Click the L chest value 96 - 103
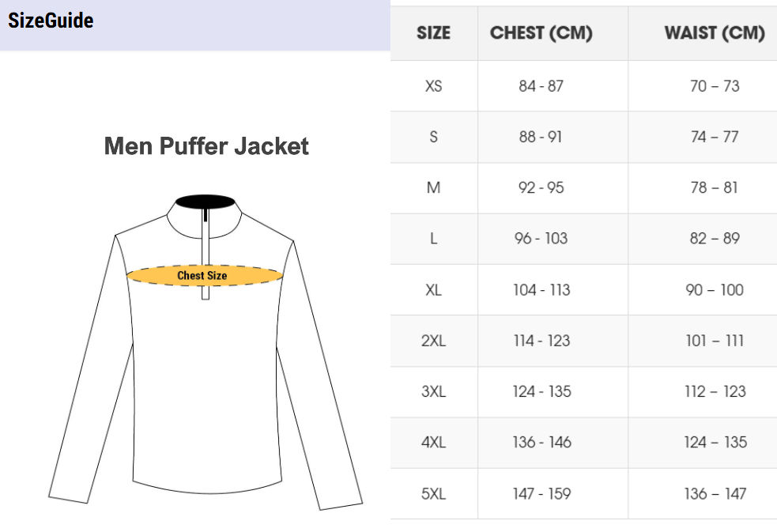 pyautogui.click(x=541, y=238)
